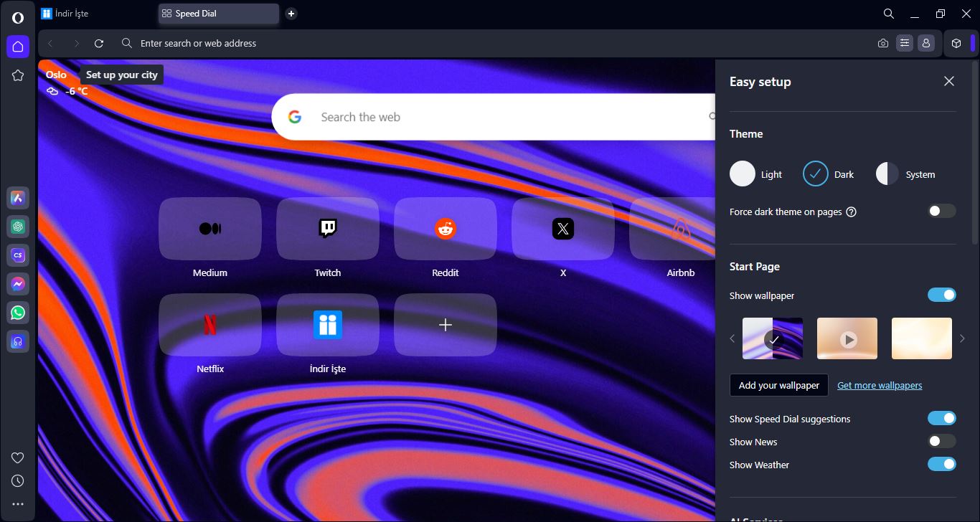The width and height of the screenshot is (980, 522).
Task: Open sidebar setup three-dots menu
Action: 18,504
